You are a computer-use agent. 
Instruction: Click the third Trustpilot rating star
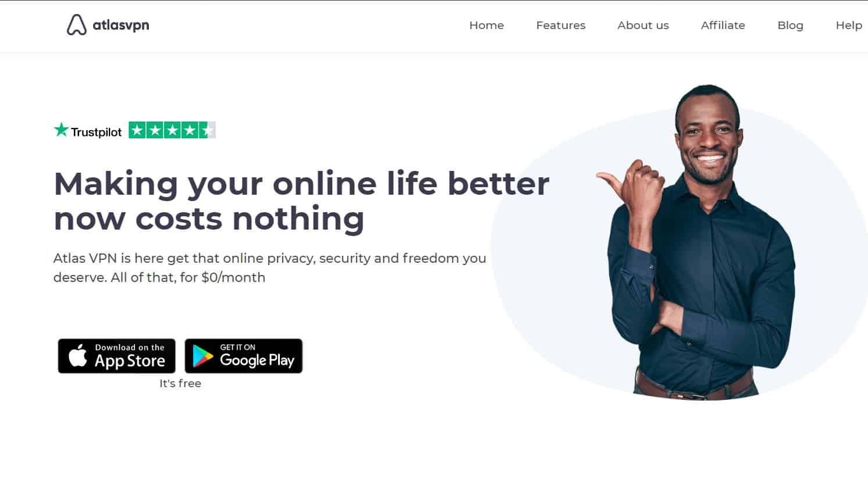[172, 130]
